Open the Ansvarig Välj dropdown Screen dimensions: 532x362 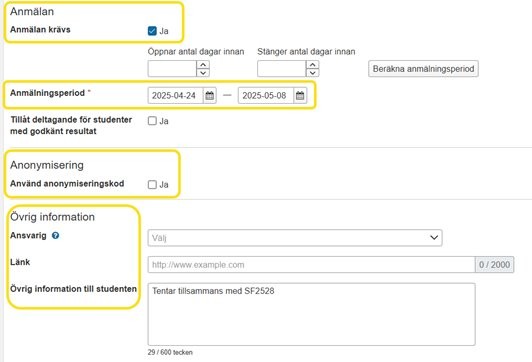tap(295, 238)
